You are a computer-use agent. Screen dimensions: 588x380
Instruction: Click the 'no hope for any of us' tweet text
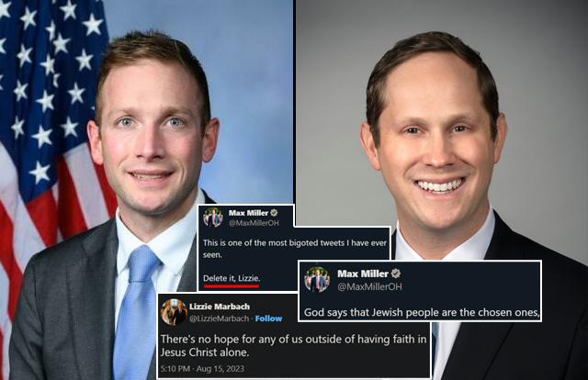(294, 345)
